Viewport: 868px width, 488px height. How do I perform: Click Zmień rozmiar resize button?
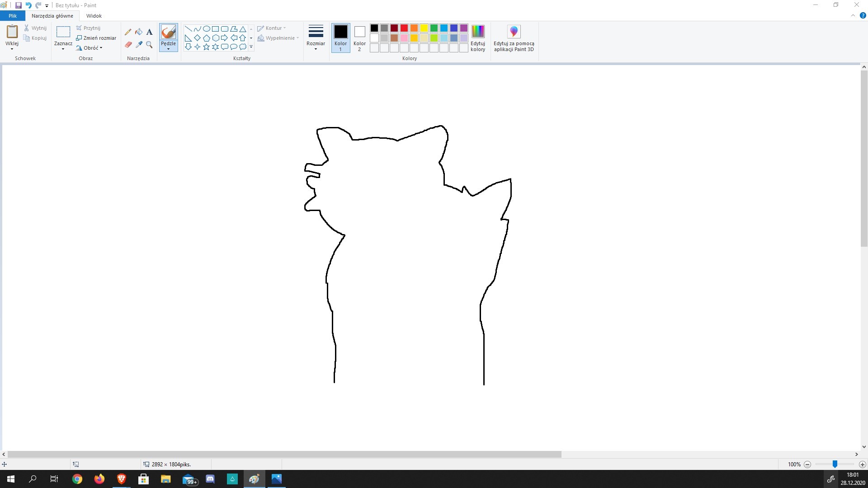pyautogui.click(x=96, y=38)
